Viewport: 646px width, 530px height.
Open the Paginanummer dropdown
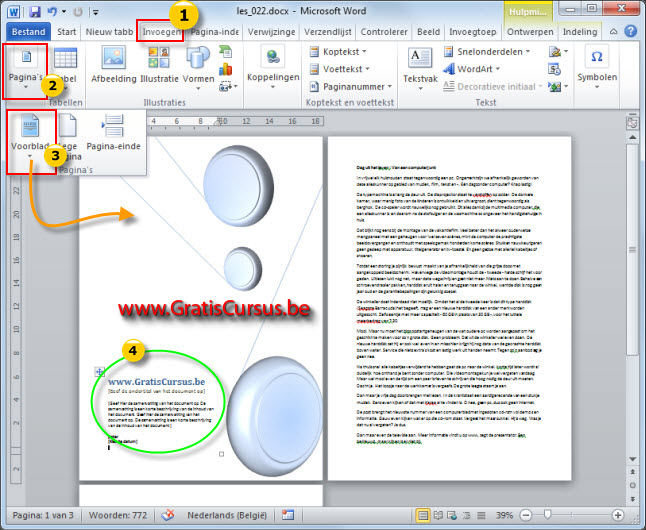tap(351, 87)
